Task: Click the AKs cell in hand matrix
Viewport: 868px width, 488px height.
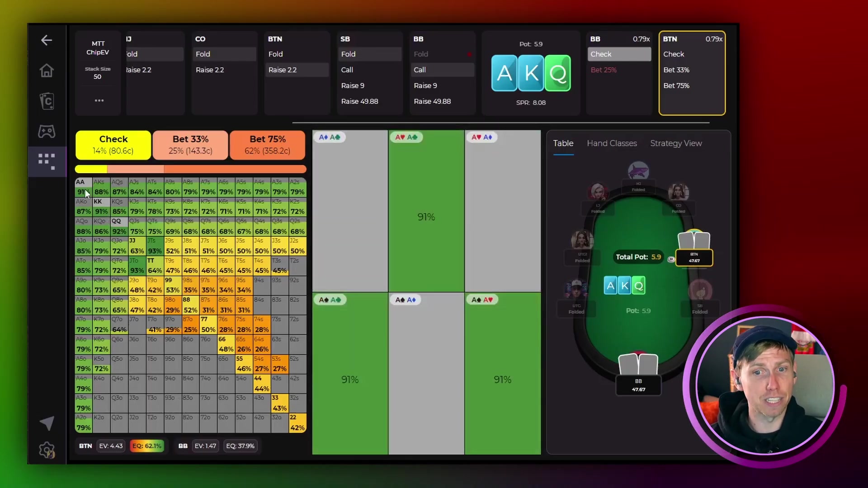Action: pyautogui.click(x=101, y=188)
